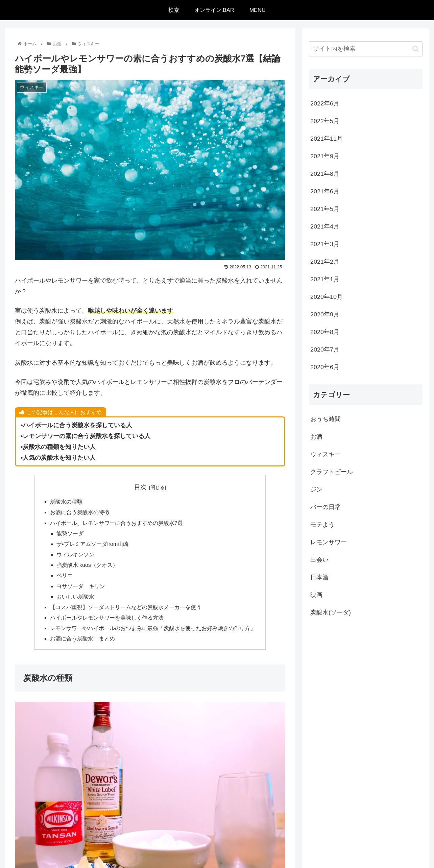Jump to ウィルキンソン section

(x=75, y=555)
